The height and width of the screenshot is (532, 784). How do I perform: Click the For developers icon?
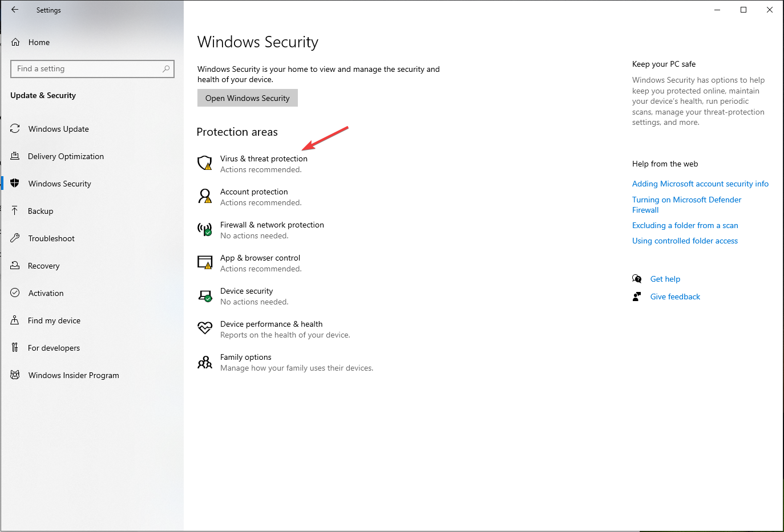(x=15, y=348)
